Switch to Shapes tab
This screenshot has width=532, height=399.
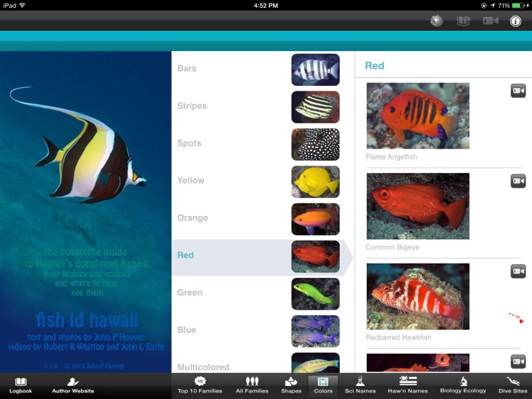291,386
